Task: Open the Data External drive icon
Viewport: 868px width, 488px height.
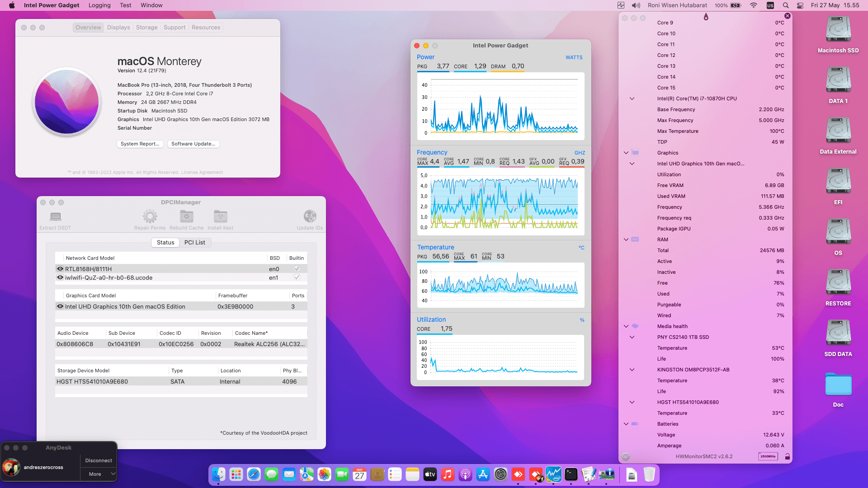Action: click(x=838, y=131)
